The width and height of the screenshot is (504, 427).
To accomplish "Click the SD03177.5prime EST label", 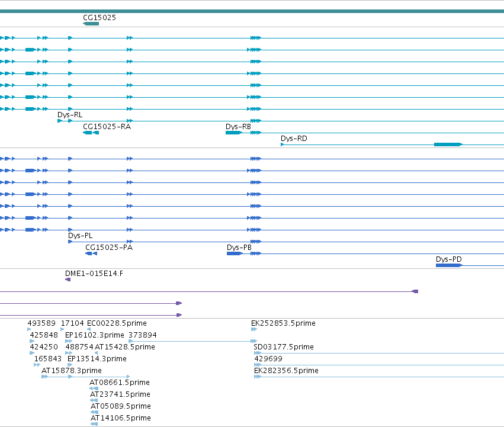I will [284, 347].
